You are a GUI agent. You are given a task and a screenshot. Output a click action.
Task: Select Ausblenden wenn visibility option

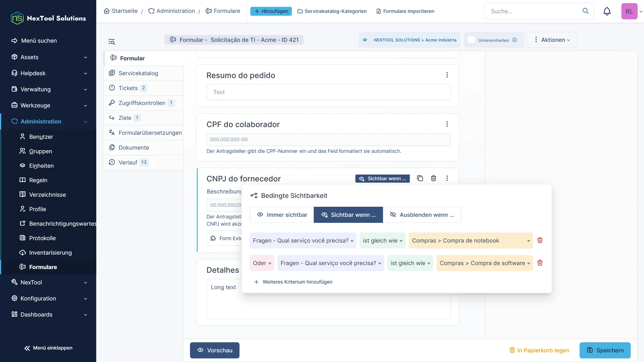[x=422, y=215]
